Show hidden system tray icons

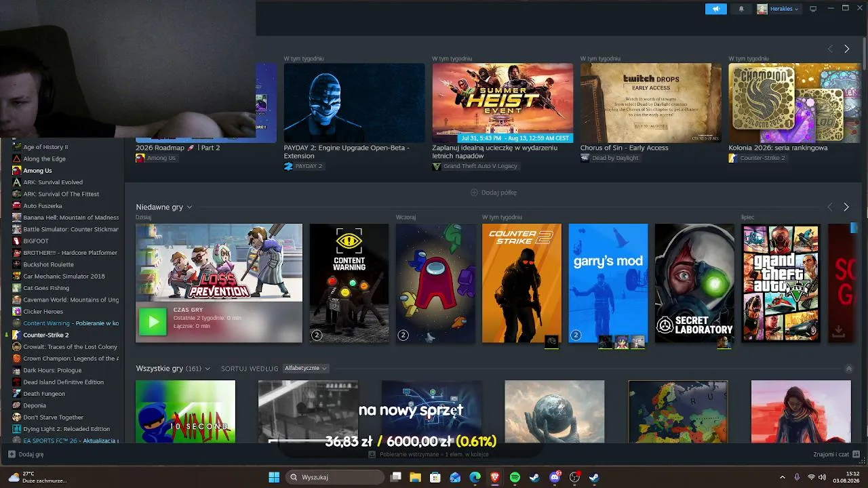click(782, 477)
